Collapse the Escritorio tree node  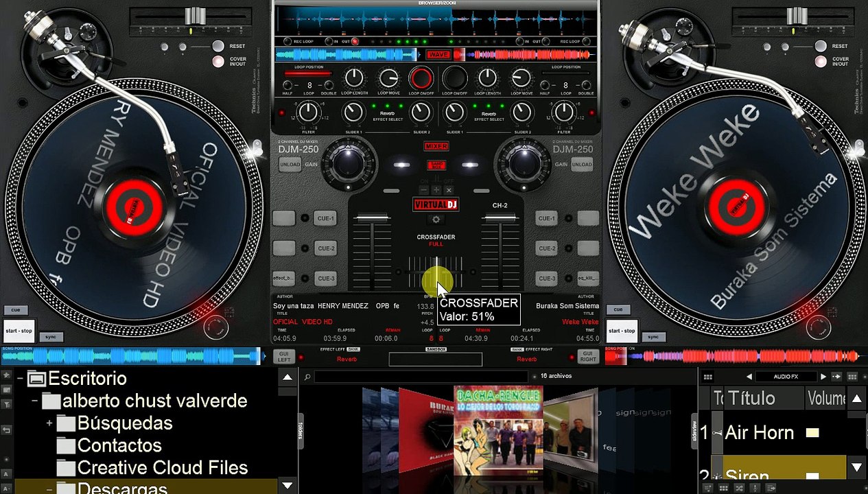pyautogui.click(x=20, y=378)
